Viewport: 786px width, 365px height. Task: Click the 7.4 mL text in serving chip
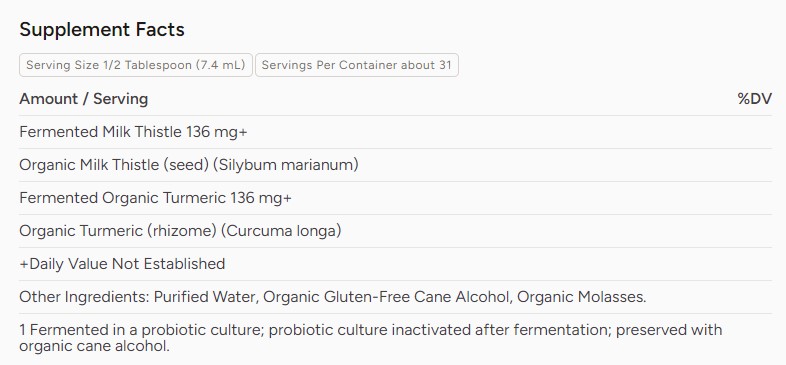coord(221,65)
